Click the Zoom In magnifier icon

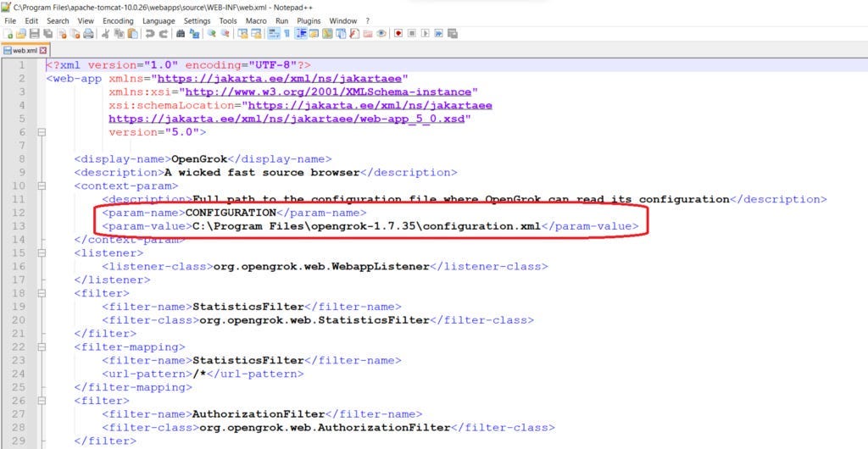211,34
